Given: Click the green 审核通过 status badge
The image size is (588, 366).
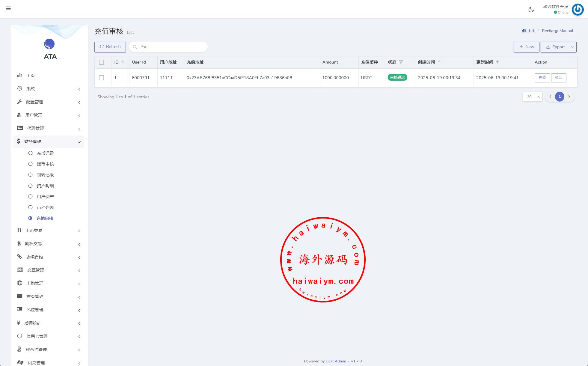Looking at the screenshot, I should coord(397,77).
